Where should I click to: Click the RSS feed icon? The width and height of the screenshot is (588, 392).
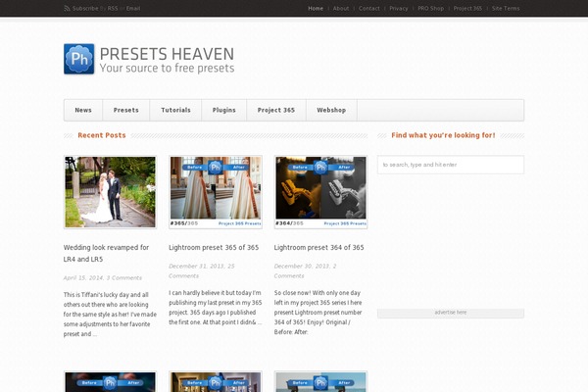click(x=67, y=8)
